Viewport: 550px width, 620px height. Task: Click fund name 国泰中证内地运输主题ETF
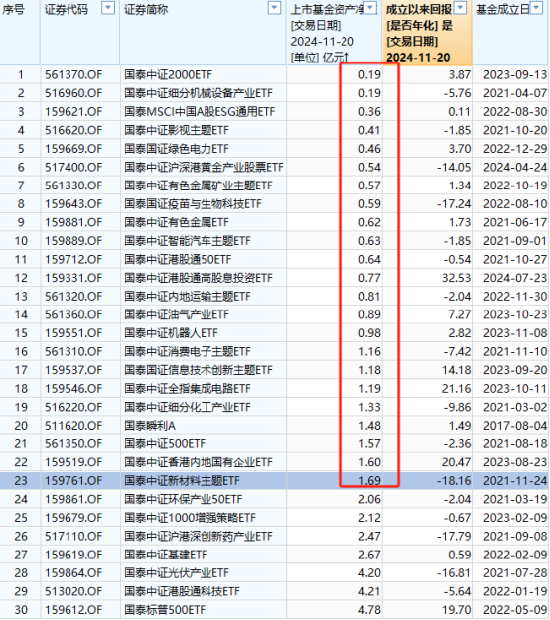[187, 297]
